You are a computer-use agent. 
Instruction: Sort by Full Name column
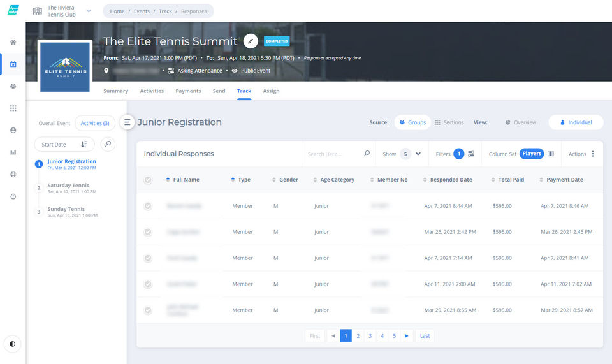[x=183, y=180]
